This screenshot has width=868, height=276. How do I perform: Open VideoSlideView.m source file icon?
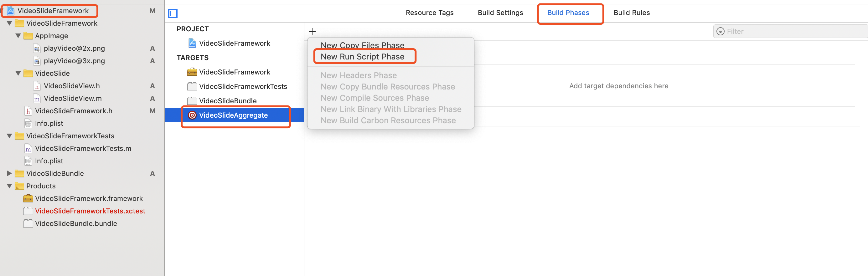coord(37,99)
